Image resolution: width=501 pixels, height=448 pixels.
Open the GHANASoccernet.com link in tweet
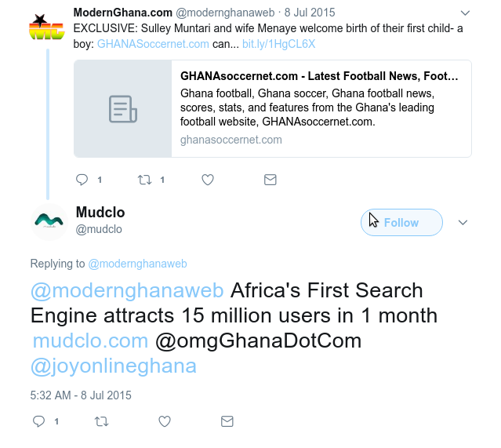(153, 44)
